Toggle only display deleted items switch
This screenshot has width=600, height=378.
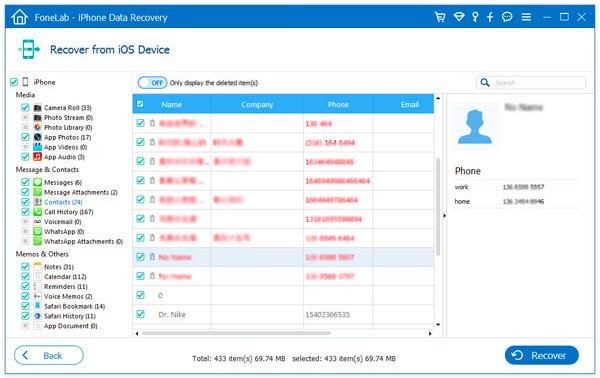click(x=152, y=83)
